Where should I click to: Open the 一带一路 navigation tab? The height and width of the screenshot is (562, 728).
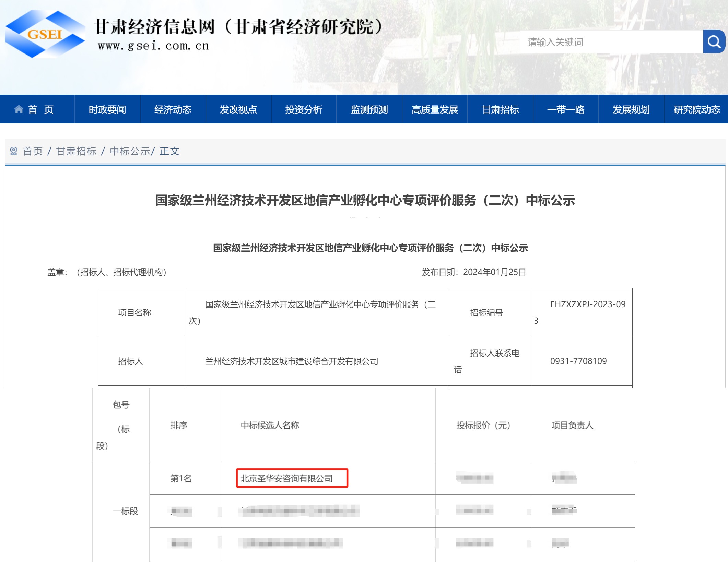click(x=566, y=110)
